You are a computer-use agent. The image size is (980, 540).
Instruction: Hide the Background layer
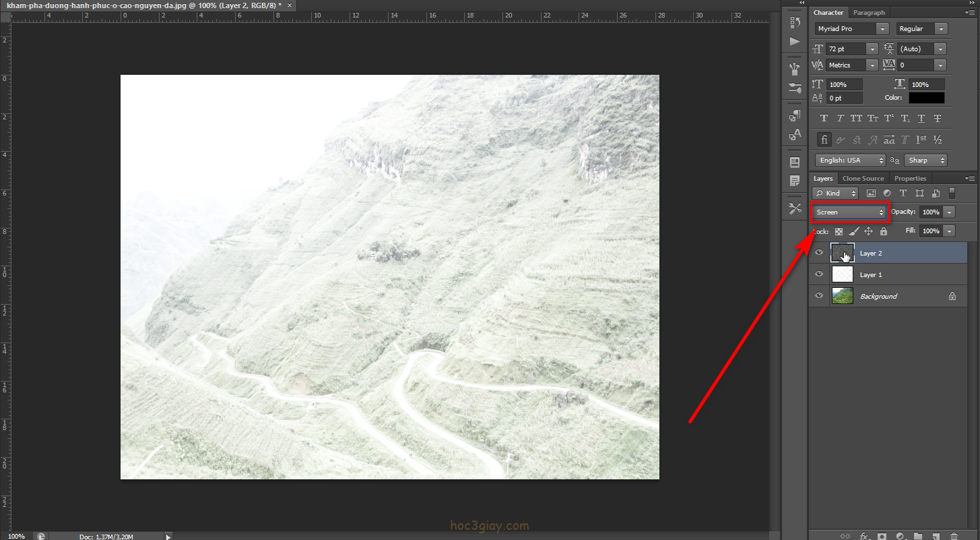pos(819,296)
